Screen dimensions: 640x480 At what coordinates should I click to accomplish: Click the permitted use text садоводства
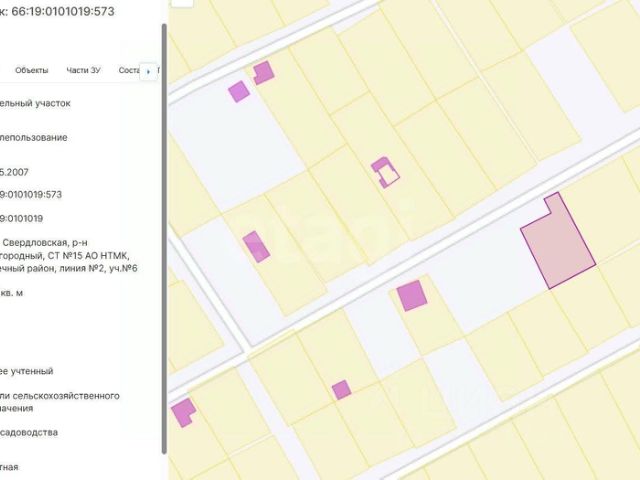click(29, 432)
